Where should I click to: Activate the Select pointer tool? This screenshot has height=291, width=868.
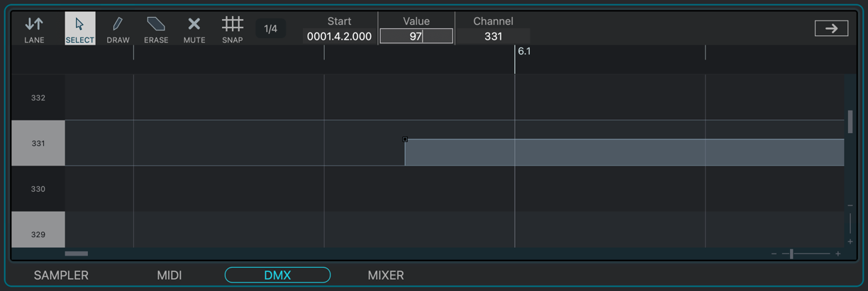coord(79,29)
